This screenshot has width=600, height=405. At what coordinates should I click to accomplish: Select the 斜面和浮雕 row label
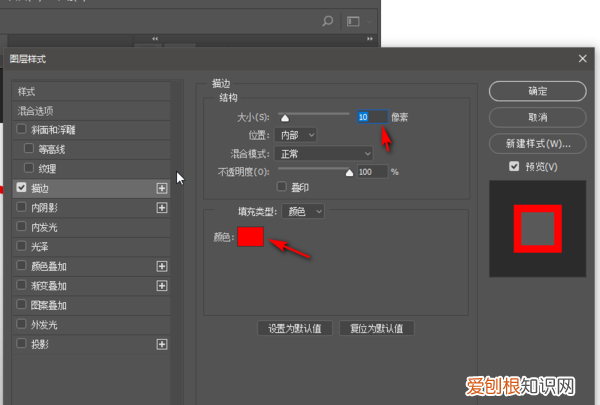coord(53,130)
